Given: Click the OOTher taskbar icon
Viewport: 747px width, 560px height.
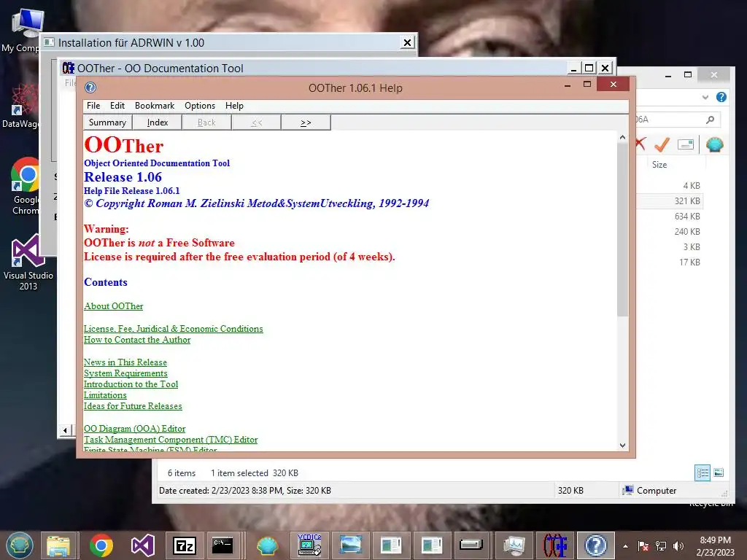Looking at the screenshot, I should [555, 545].
